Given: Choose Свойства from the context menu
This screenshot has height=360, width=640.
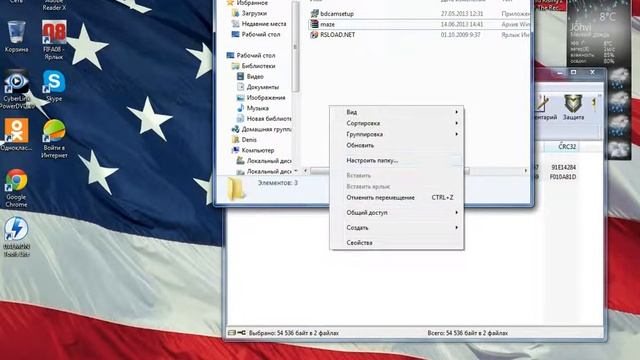Looking at the screenshot, I should [397, 242].
